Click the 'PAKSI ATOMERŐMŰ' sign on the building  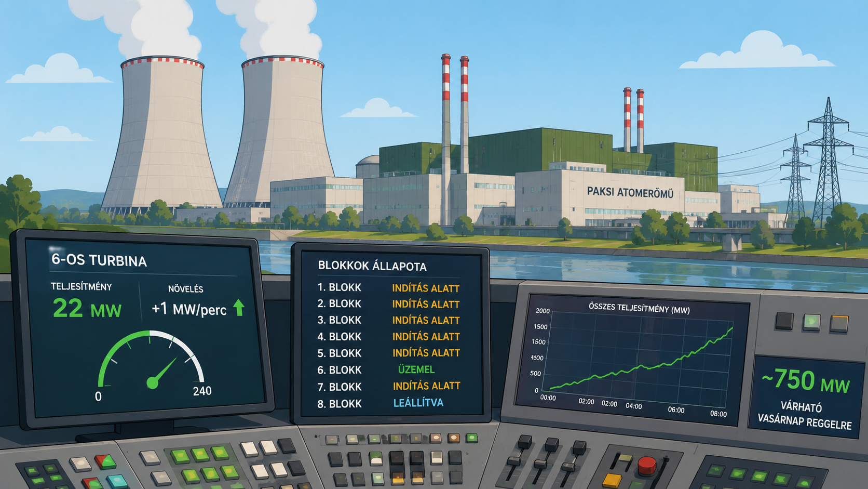pos(630,192)
